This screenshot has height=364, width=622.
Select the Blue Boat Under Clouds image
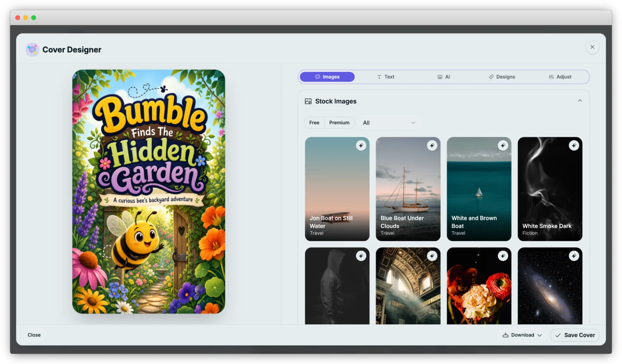point(408,189)
